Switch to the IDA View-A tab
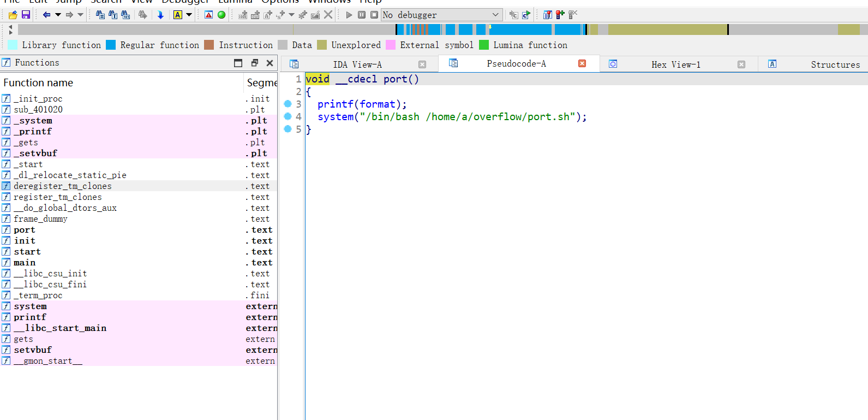 tap(357, 64)
